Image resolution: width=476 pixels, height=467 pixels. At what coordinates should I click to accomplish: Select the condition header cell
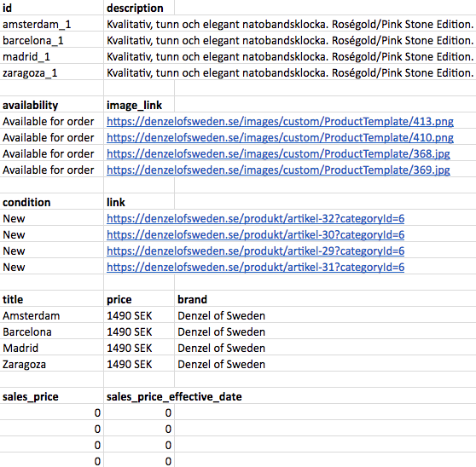tap(51, 203)
